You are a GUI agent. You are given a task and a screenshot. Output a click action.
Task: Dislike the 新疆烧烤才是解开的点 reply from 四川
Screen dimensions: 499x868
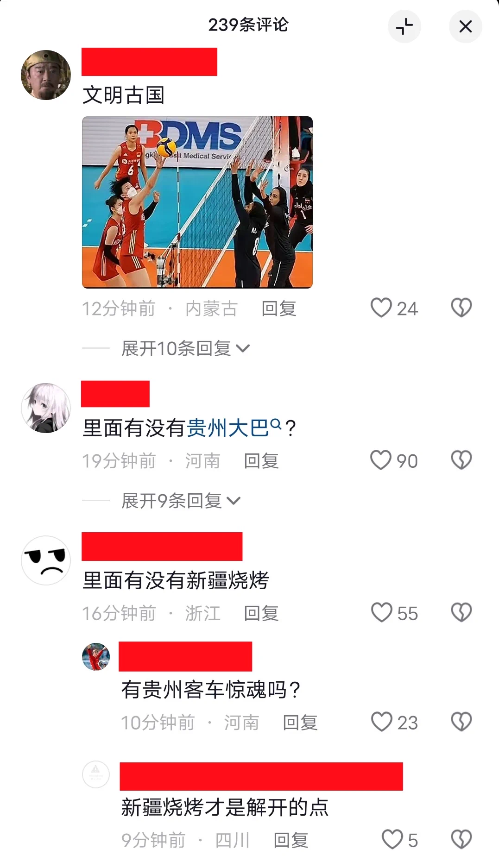pyautogui.click(x=461, y=839)
